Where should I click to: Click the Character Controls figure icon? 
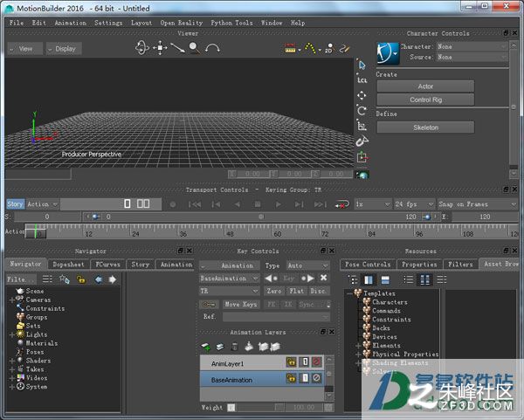[x=388, y=53]
